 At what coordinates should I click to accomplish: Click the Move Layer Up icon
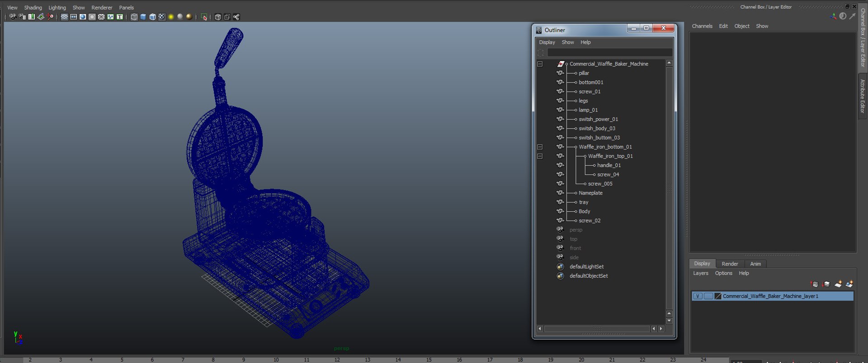pos(814,284)
